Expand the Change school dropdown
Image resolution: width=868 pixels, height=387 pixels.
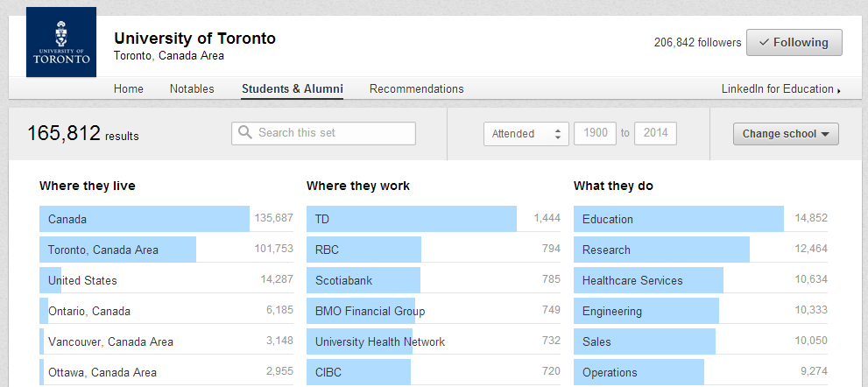[x=786, y=134]
